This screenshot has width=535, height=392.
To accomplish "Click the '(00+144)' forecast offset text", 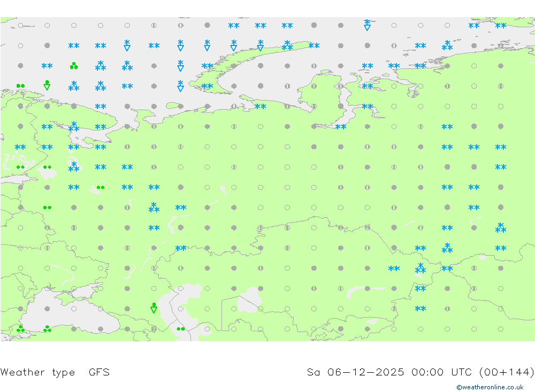I will point(507,372).
